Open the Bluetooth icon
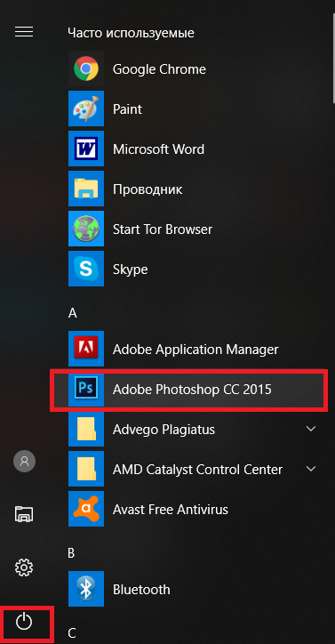Screen dimensions: 335x644 86,590
